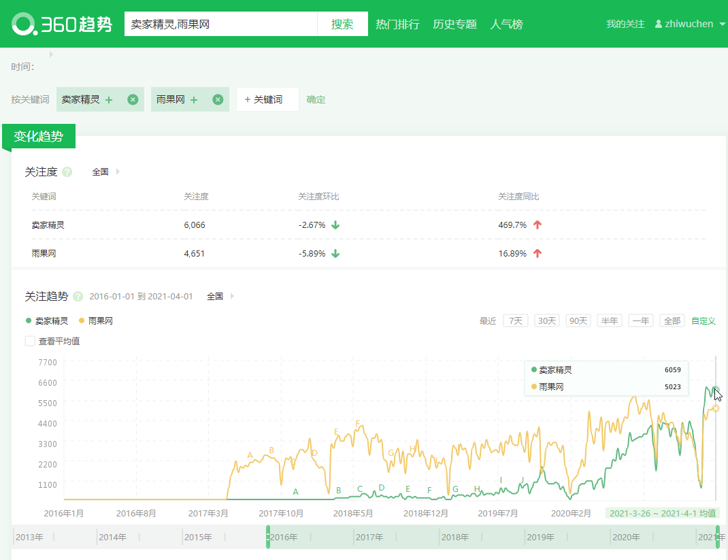Click the 360趋势 logo icon

pyautogui.click(x=24, y=24)
